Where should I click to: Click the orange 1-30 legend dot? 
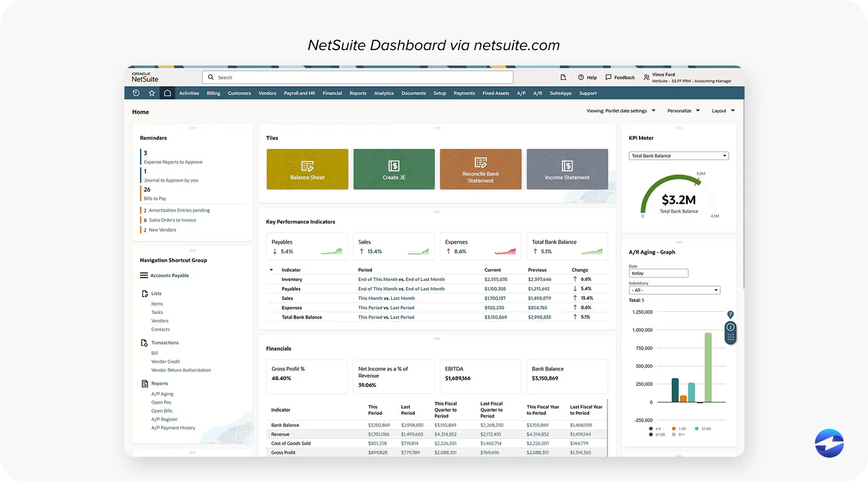click(x=674, y=429)
